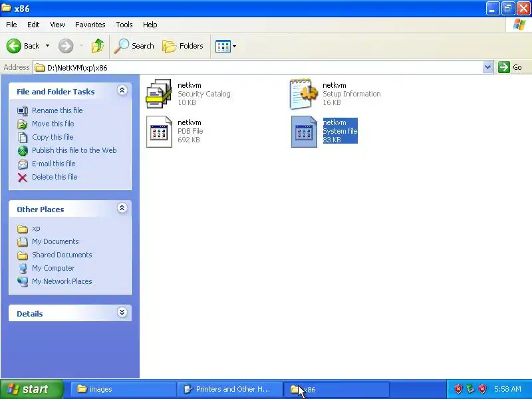The height and width of the screenshot is (399, 532).
Task: Select the netkvm System file icon
Action: click(304, 132)
